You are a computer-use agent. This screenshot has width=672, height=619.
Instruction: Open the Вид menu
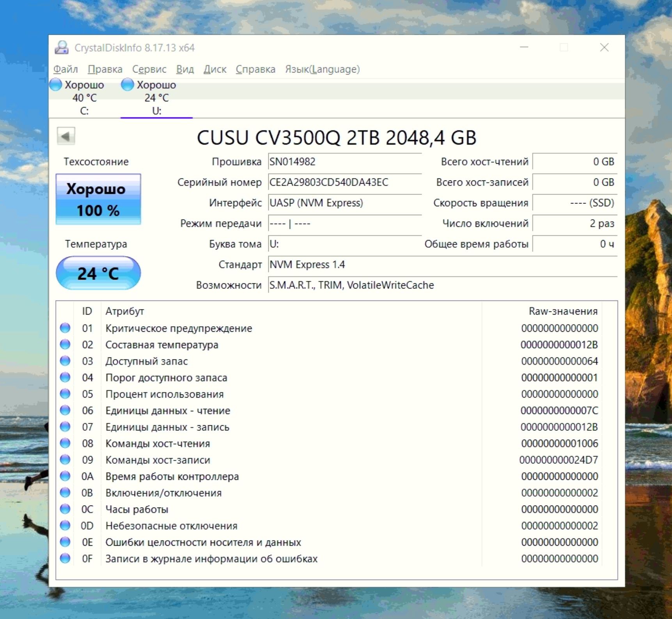(x=185, y=69)
